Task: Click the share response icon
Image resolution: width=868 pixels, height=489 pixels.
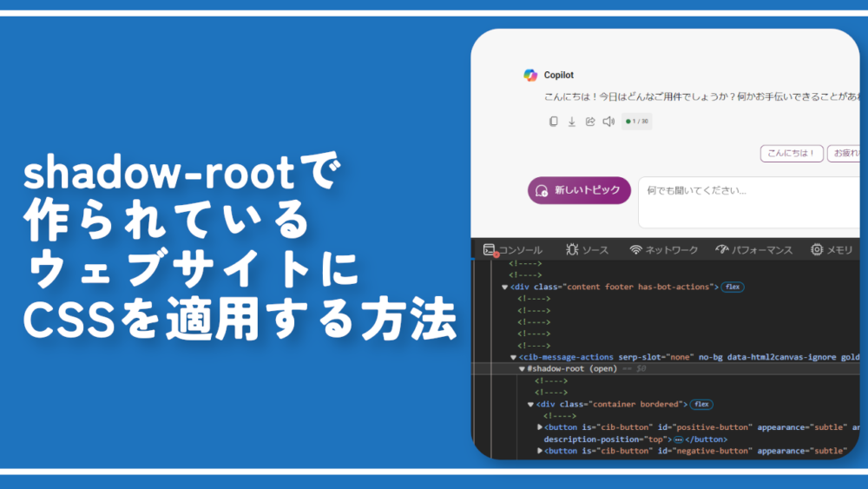Action: [590, 122]
